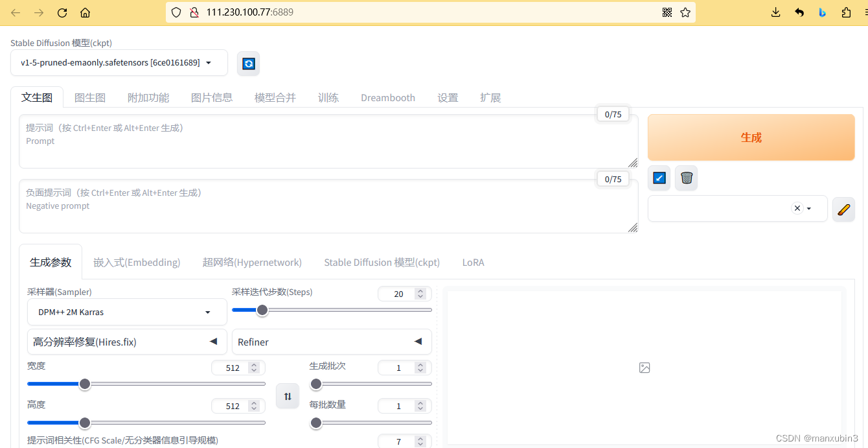Screen dimensions: 868x448
Task: Open the browser downloads icon
Action: [x=776, y=12]
